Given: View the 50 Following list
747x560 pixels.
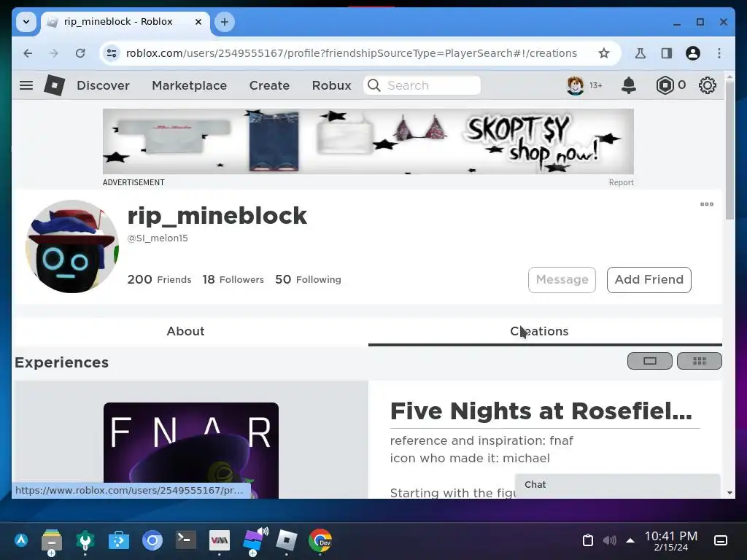Looking at the screenshot, I should [309, 279].
